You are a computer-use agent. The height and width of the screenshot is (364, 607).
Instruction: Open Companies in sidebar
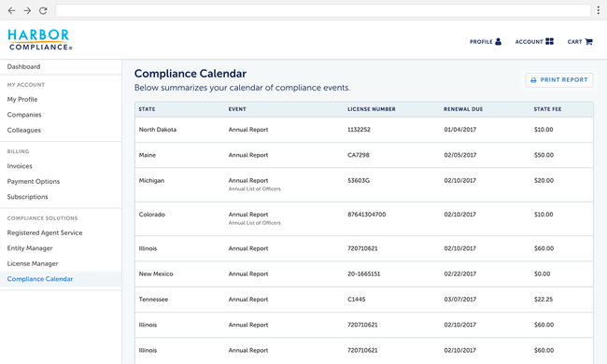pos(24,115)
